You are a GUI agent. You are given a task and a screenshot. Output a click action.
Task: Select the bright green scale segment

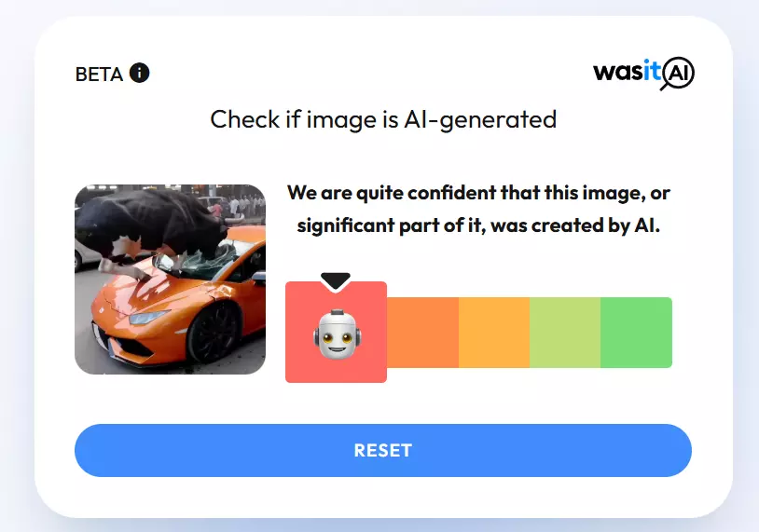(637, 333)
